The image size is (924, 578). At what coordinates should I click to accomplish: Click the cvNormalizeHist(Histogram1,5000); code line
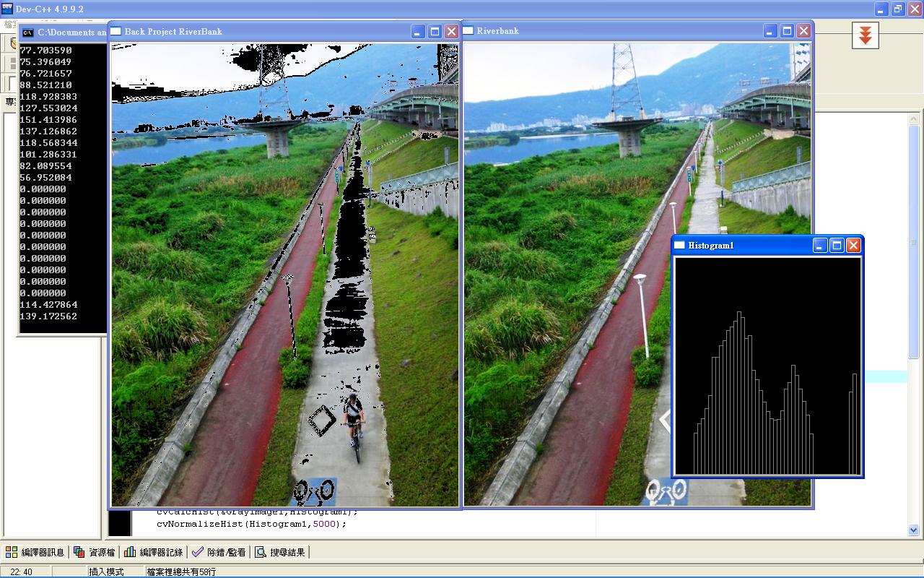click(252, 524)
